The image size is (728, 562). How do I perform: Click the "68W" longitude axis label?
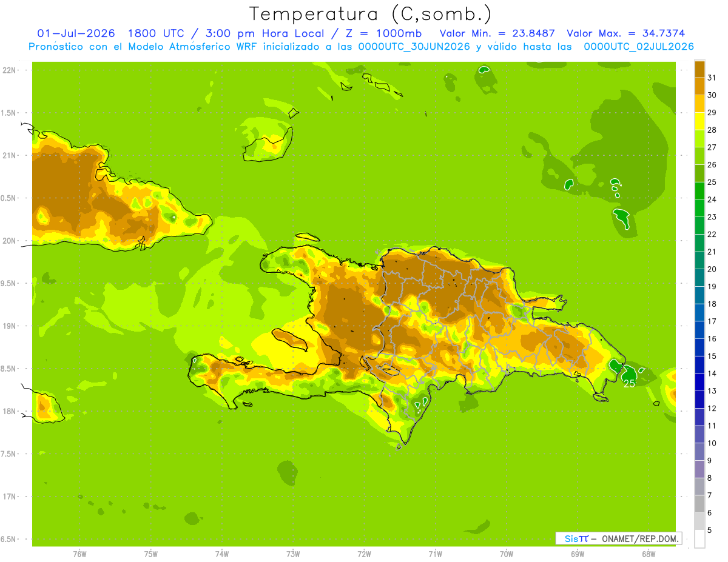(649, 554)
